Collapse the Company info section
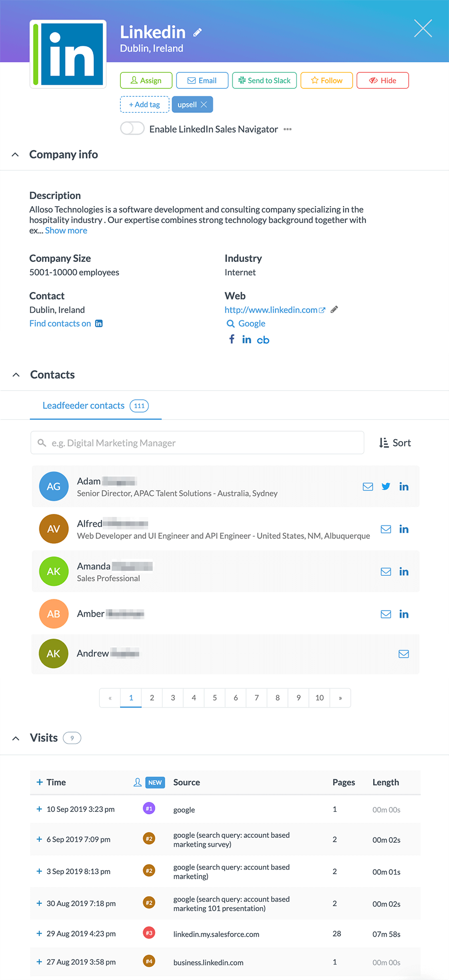Screen dimensions: 449x980 (15, 154)
